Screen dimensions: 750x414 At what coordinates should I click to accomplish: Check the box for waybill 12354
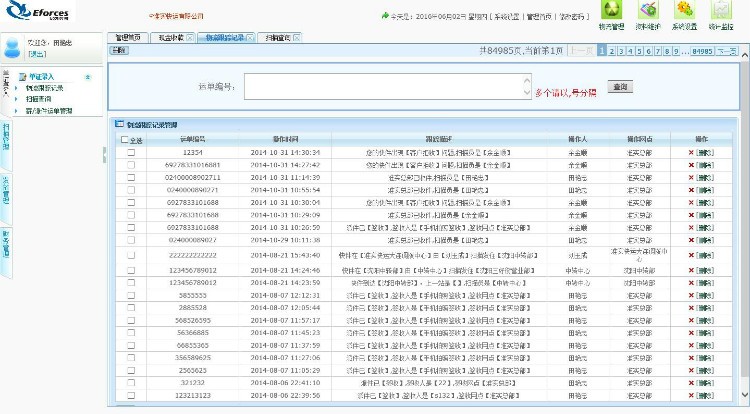(x=130, y=152)
